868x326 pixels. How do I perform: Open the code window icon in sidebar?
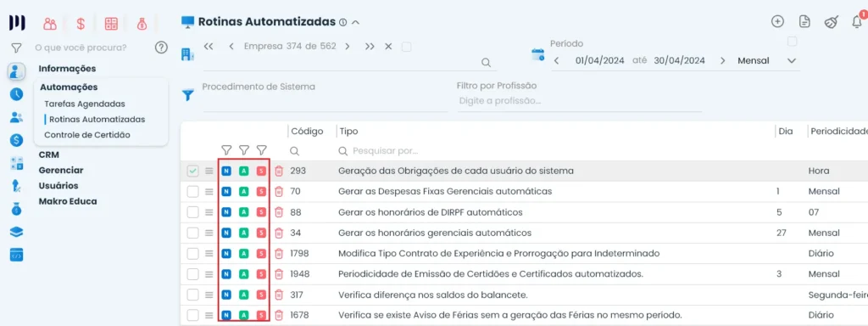(17, 255)
